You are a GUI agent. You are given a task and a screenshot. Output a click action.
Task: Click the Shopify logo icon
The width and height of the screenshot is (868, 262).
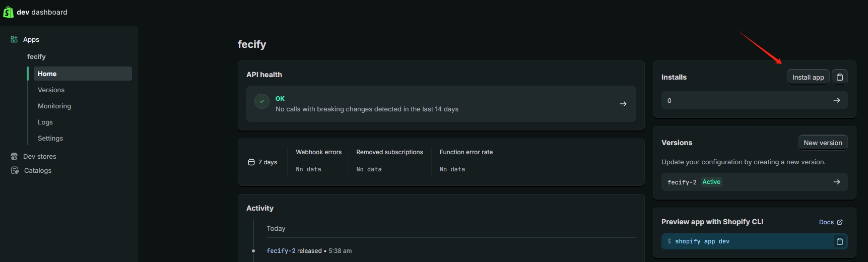tap(8, 12)
